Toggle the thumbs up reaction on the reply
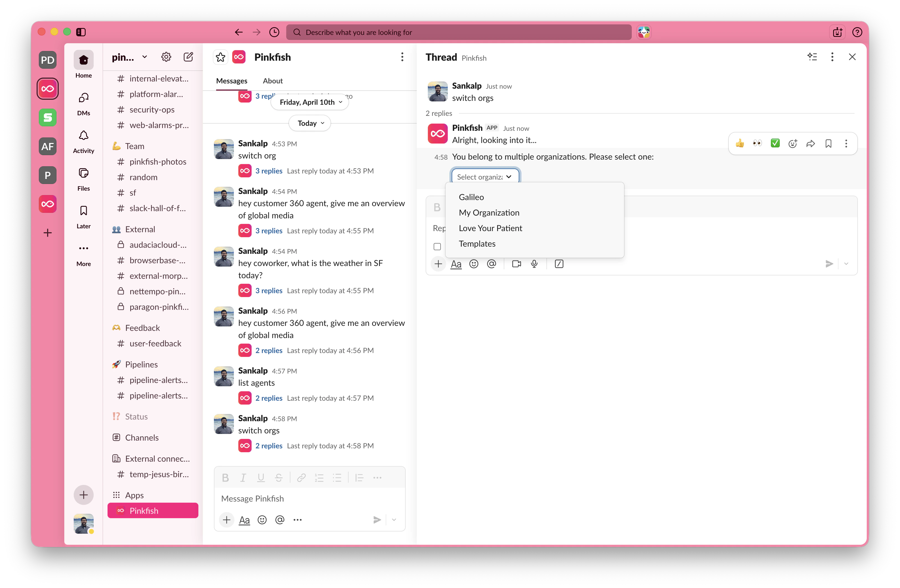The width and height of the screenshot is (900, 588). tap(740, 144)
